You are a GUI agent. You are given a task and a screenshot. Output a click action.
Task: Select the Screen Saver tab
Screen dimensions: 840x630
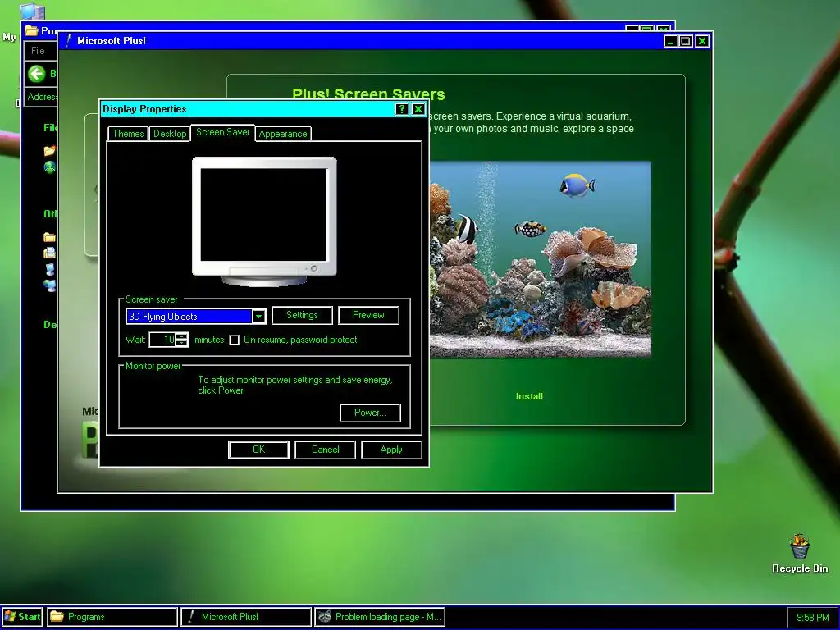pos(223,132)
